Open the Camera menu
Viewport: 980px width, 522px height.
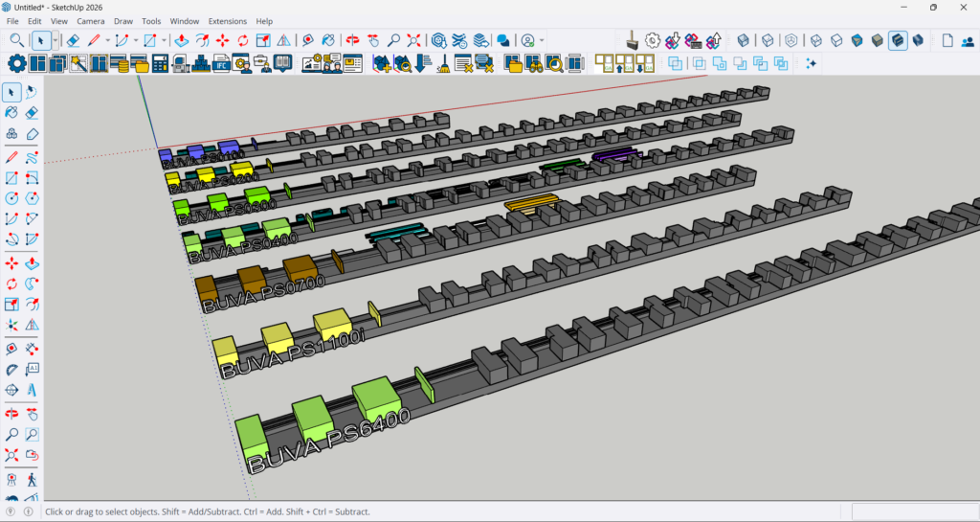tap(91, 21)
